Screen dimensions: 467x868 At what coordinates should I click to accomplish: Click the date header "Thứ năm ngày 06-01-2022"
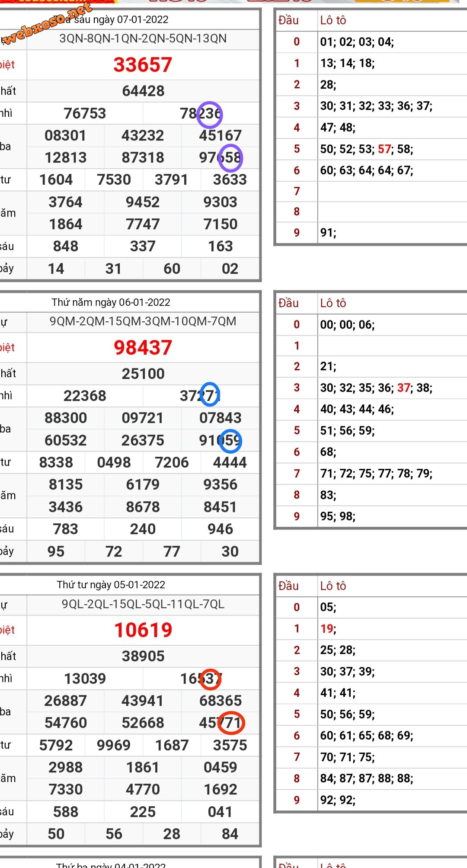point(111,302)
